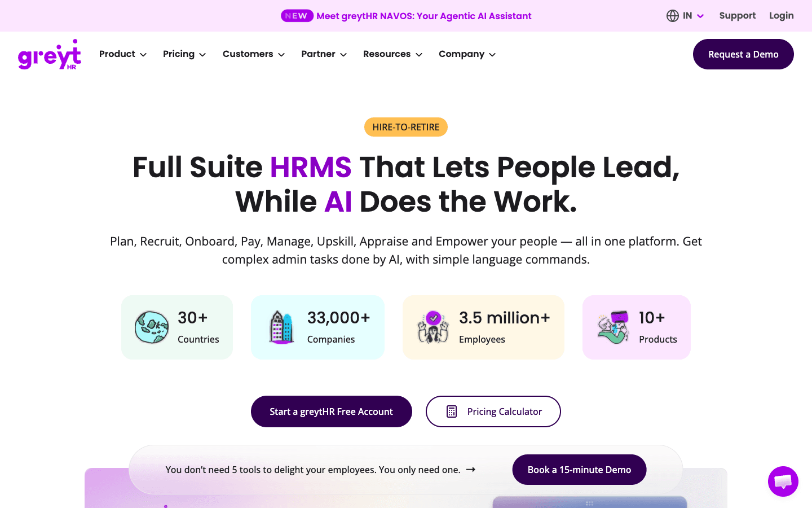812x508 pixels.
Task: Click Start a greytHR Free Account
Action: (x=332, y=411)
